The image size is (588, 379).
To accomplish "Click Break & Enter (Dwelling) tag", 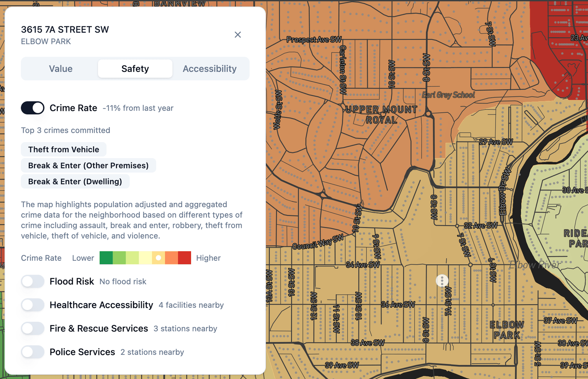I will (75, 181).
